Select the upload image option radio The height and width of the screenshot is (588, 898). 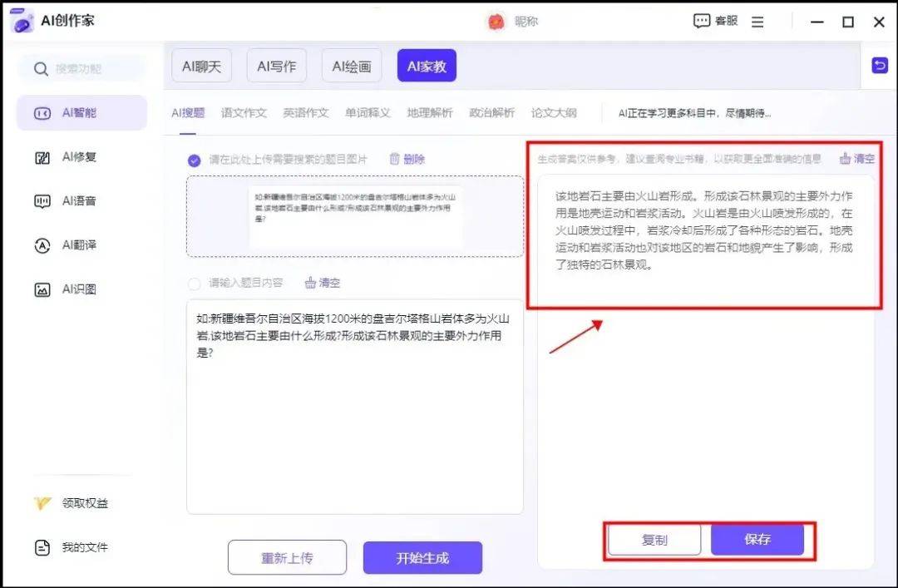point(194,160)
